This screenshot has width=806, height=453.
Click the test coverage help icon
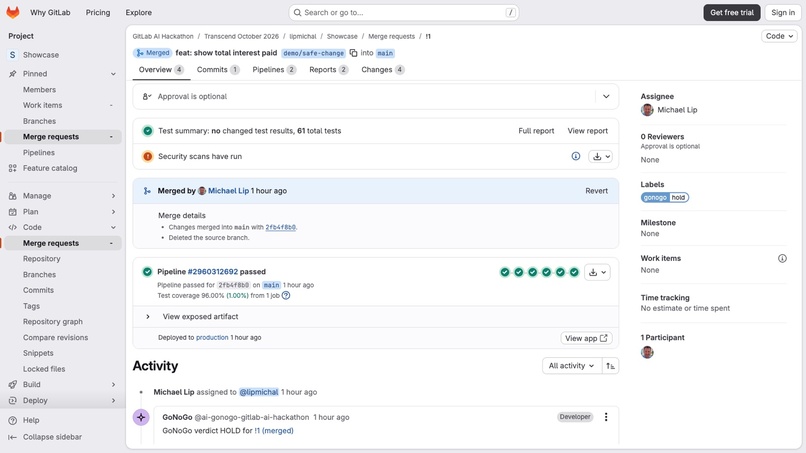click(x=286, y=296)
